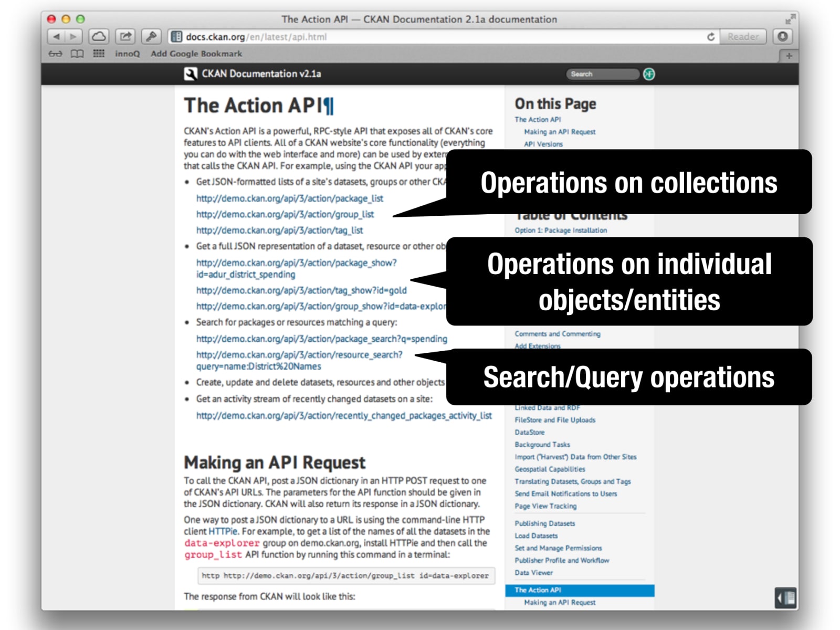Open the group_list API link

click(285, 214)
